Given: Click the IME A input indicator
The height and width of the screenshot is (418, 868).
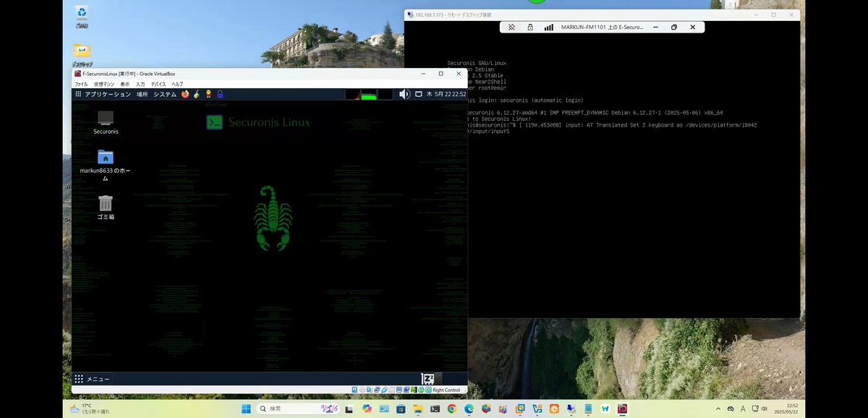Looking at the screenshot, I should pos(743,409).
